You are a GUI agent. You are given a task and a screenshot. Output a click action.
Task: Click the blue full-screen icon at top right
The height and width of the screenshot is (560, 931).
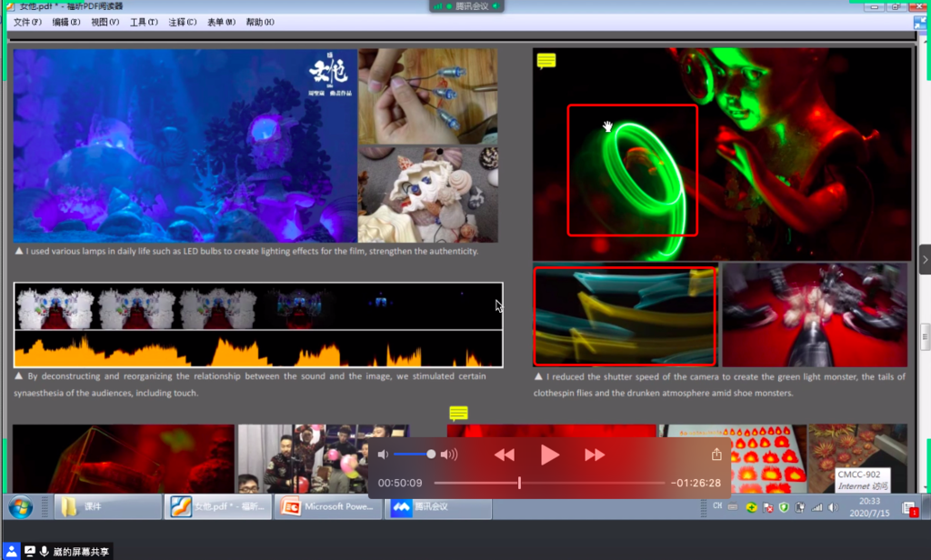point(921,23)
